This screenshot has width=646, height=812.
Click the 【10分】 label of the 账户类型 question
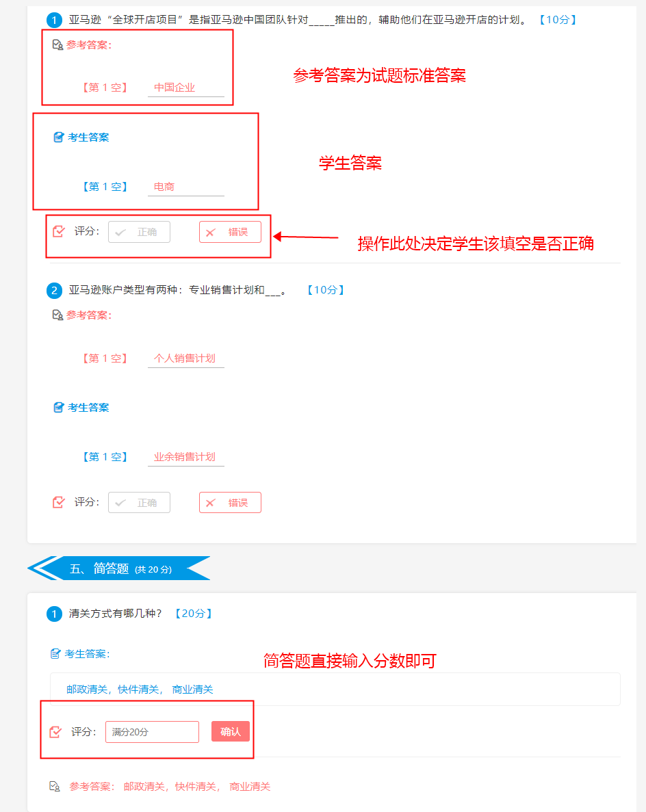tap(325, 290)
